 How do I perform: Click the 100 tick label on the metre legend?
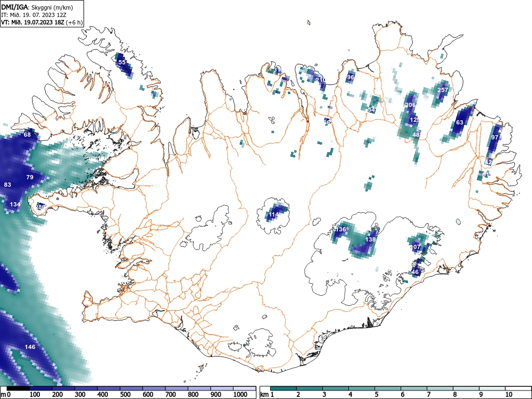(x=35, y=395)
